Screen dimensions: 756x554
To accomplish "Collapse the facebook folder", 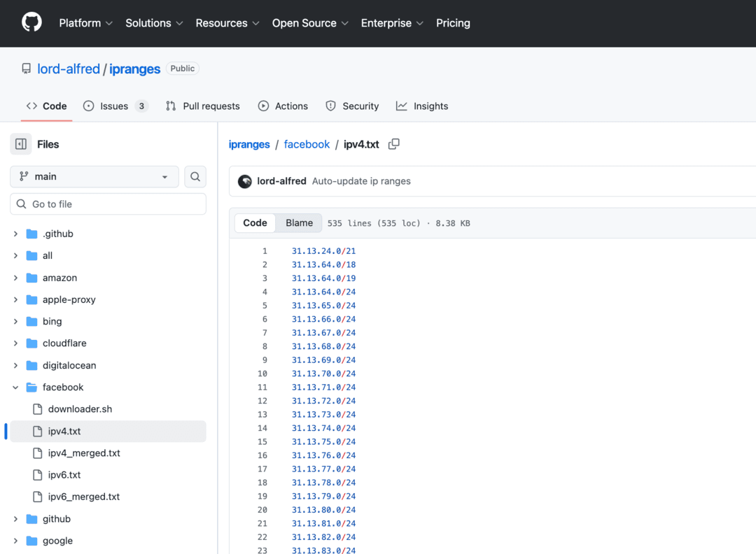I will [15, 387].
